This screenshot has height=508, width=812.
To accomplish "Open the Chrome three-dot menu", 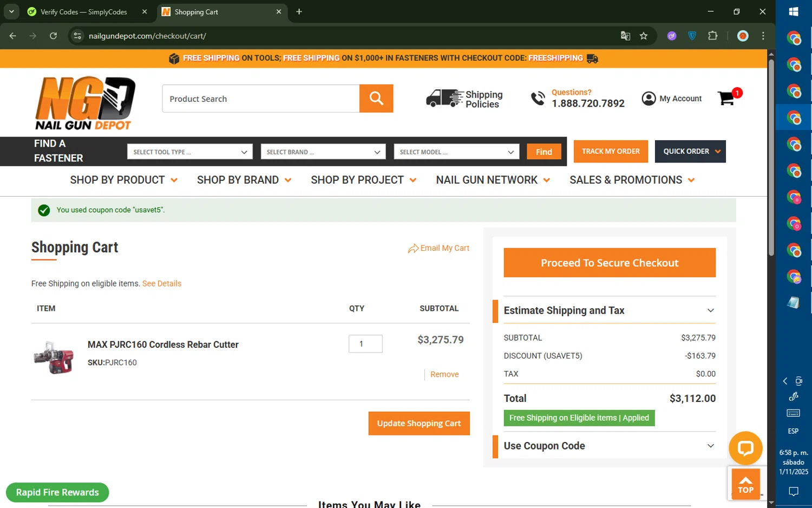I will coord(763,36).
